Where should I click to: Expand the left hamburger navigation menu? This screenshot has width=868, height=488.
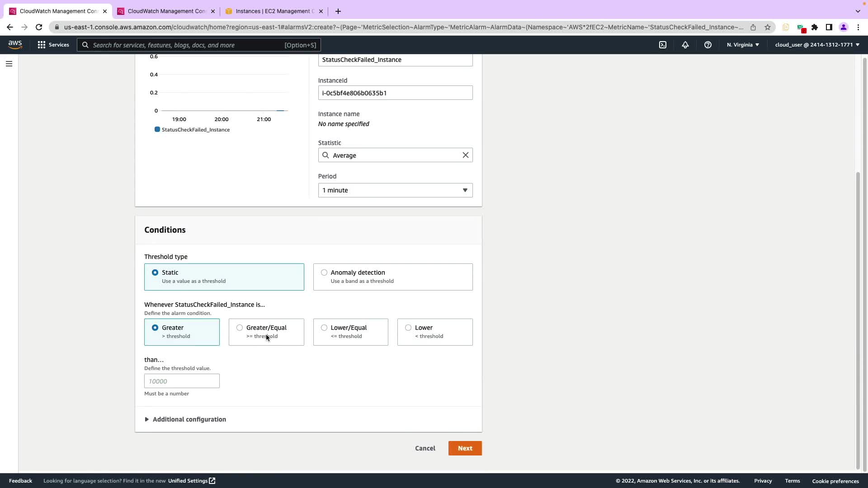[9, 64]
